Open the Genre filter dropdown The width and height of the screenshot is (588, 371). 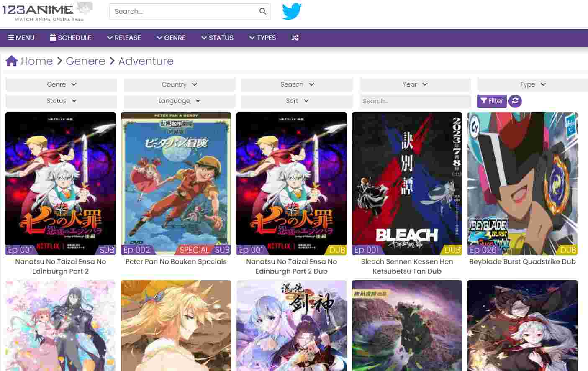pyautogui.click(x=62, y=84)
